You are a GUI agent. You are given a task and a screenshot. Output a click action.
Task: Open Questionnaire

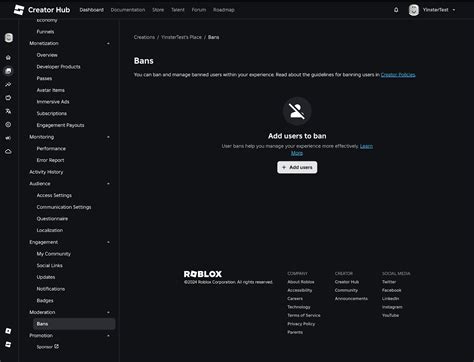52,219
